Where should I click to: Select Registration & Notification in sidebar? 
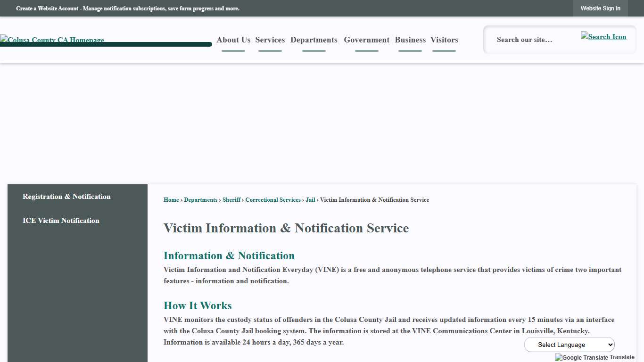pos(66,196)
